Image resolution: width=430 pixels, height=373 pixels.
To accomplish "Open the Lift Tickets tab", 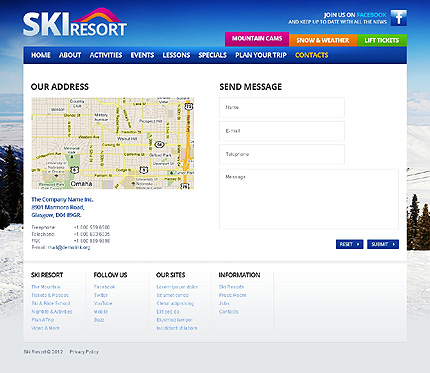I will point(382,40).
